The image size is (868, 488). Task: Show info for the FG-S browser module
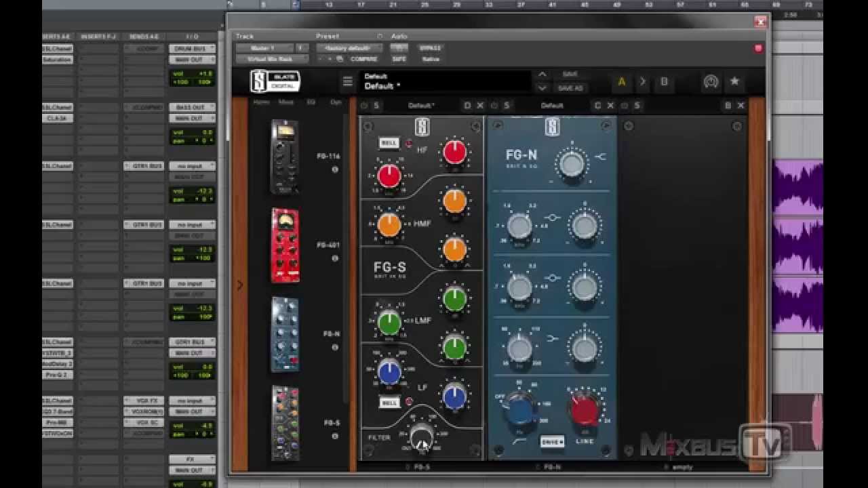pos(335,436)
